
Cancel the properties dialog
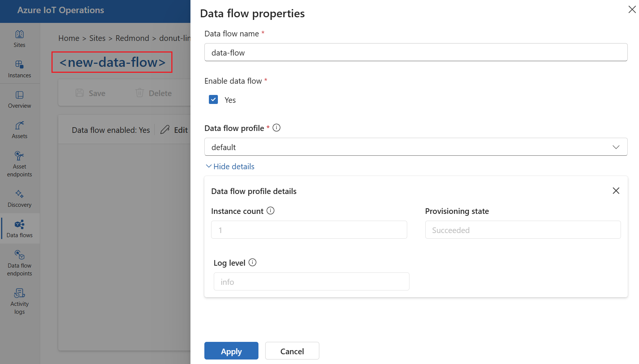point(292,351)
